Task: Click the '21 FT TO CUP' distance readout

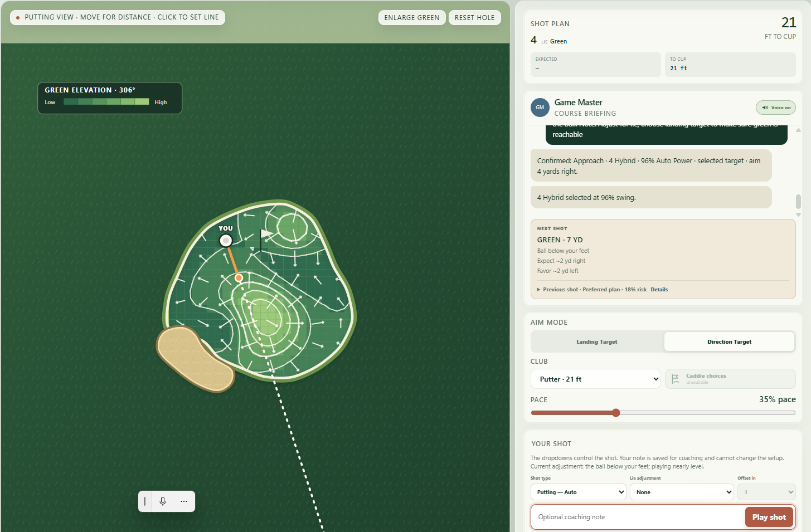Action: coord(780,27)
